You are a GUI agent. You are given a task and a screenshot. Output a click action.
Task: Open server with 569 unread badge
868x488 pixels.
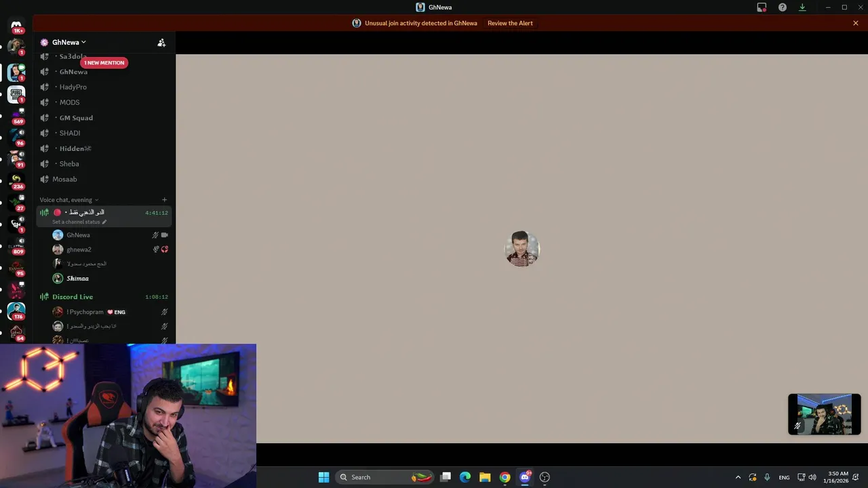click(x=16, y=115)
